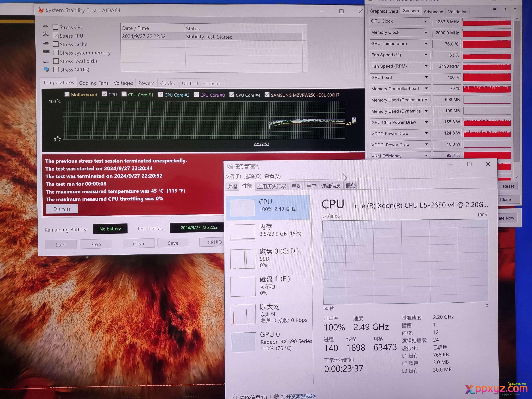Click the GPU-Z screenshot camera icon
The height and width of the screenshot is (399, 532).
(x=494, y=9)
